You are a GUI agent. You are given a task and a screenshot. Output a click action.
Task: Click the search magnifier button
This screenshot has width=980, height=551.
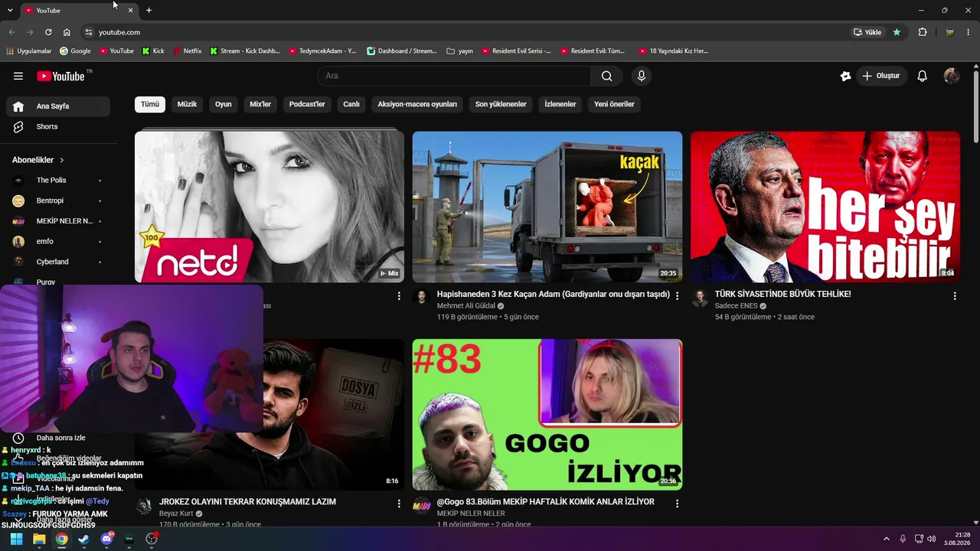pos(606,76)
